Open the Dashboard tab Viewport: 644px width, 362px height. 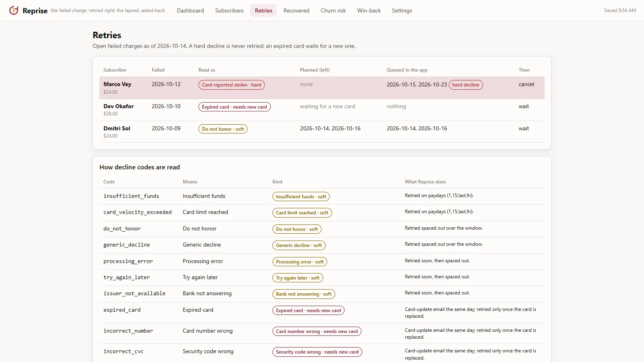tap(190, 10)
